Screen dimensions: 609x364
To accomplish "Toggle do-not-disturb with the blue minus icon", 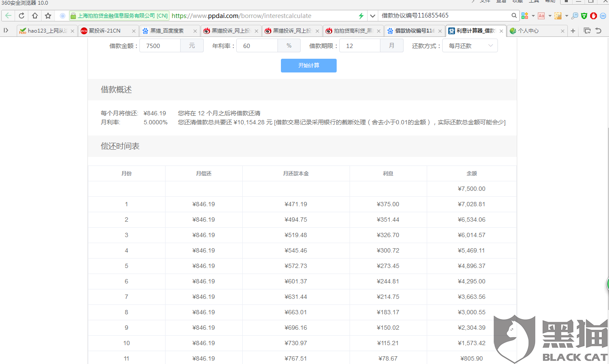I will pos(603,15).
